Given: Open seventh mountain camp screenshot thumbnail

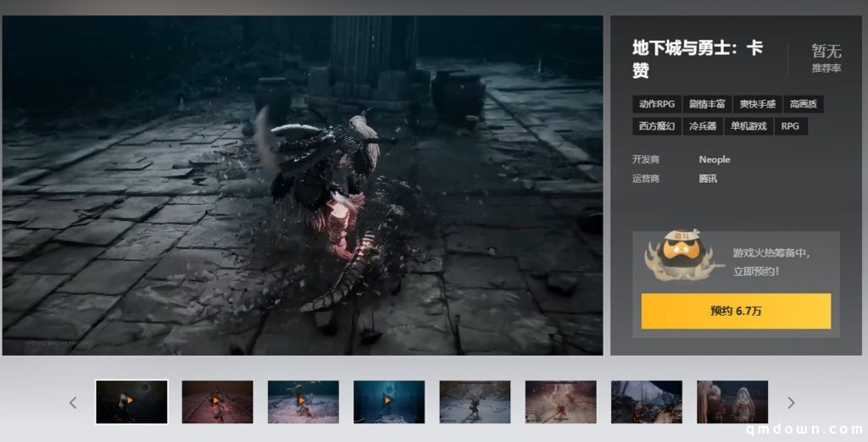Looking at the screenshot, I should click(647, 401).
